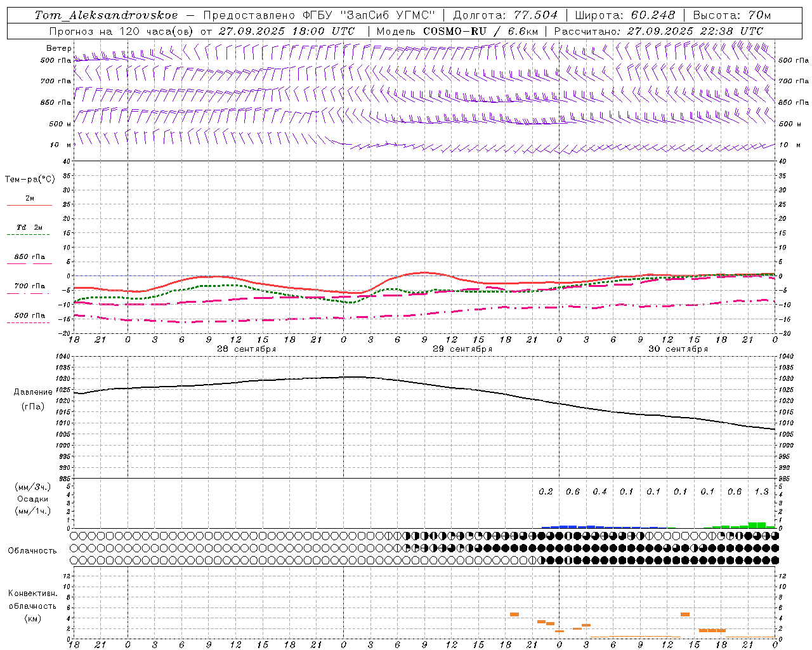Click the Td 2м dew point legend entry
Viewport: 812px width, 650px height.
point(29,227)
